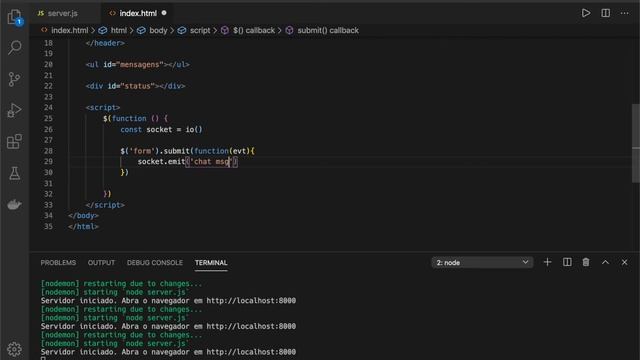Open the Docker whale view
The height and width of the screenshot is (360, 640).
click(15, 204)
